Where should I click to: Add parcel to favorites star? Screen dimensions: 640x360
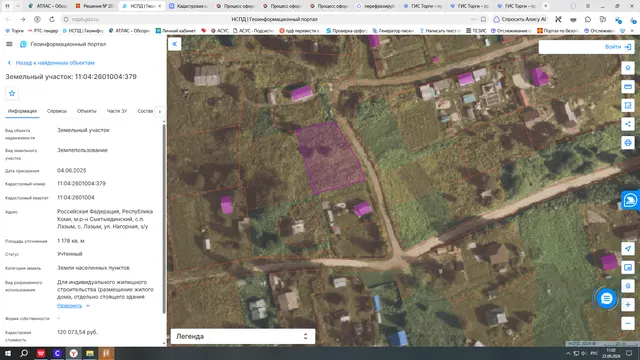click(12, 93)
